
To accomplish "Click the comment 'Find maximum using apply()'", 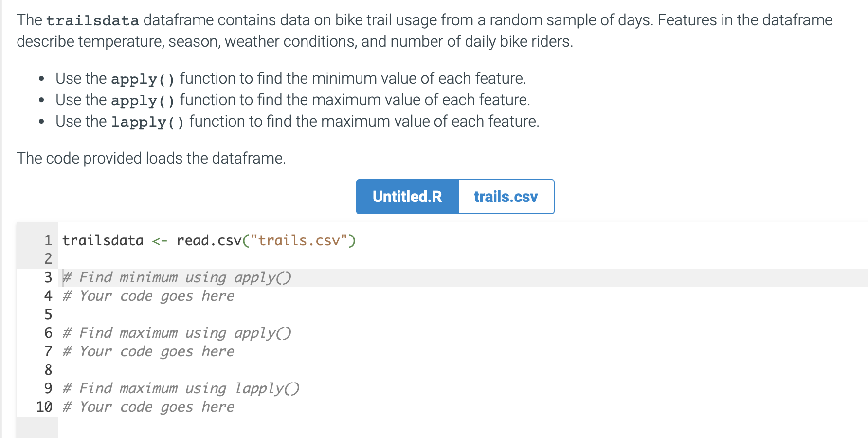I will pos(177,333).
